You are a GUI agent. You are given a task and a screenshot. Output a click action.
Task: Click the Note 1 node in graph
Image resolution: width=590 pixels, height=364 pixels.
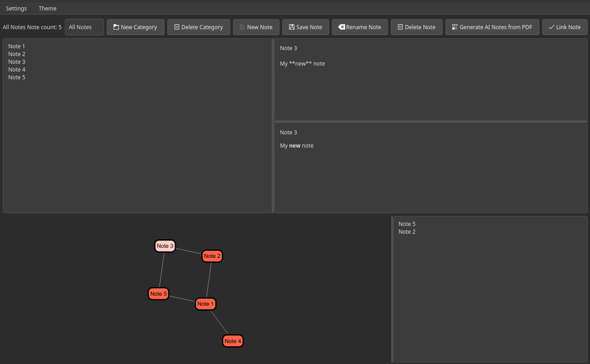(205, 304)
